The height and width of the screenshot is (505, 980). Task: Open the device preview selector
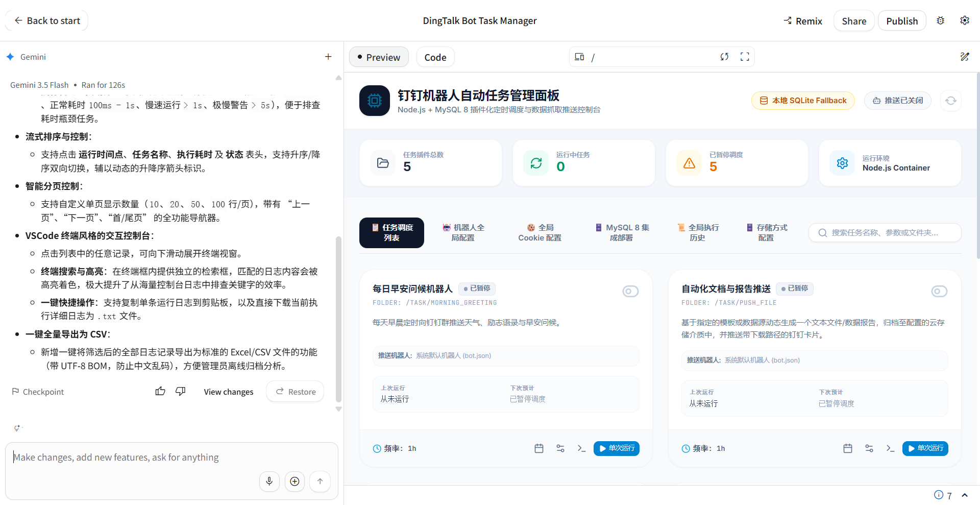(x=579, y=57)
